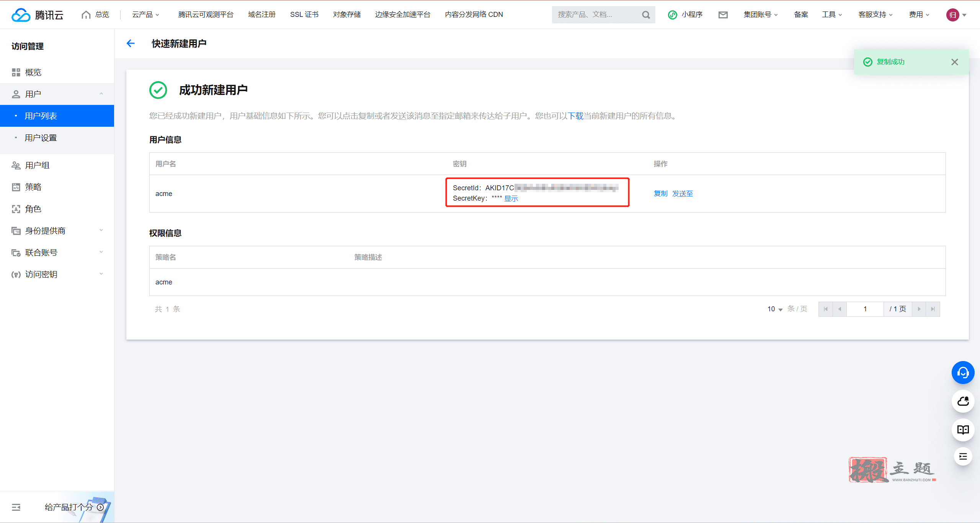The image size is (980, 523).
Task: Open 策略 in the sidebar
Action: [57, 187]
